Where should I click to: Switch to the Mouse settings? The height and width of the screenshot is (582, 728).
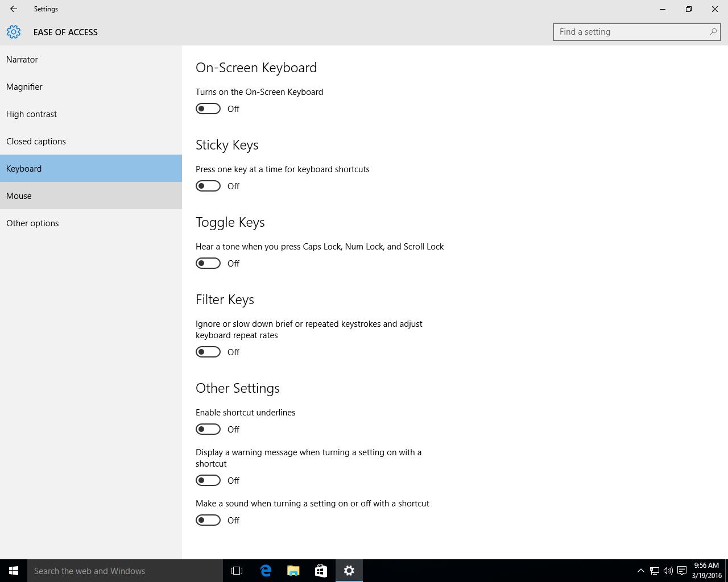tap(91, 196)
